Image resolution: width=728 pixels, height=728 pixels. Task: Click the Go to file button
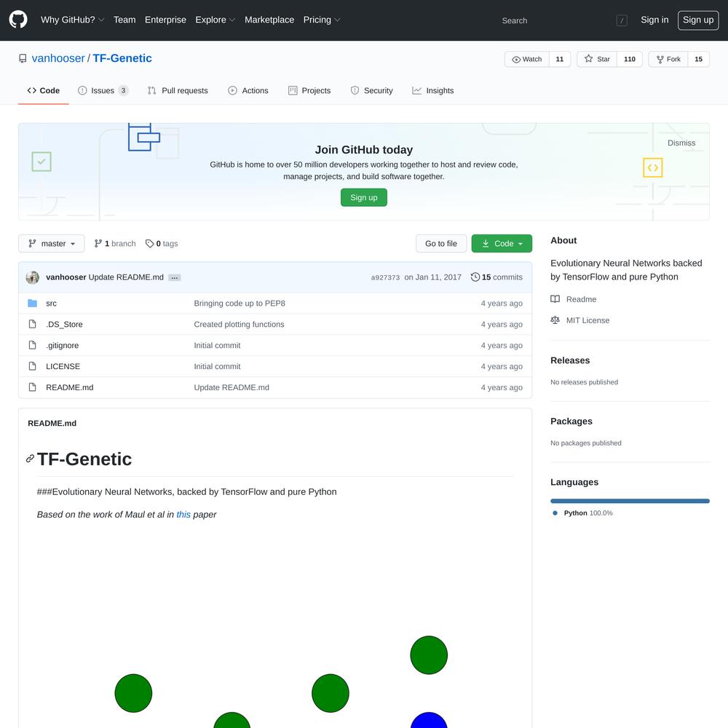441,244
